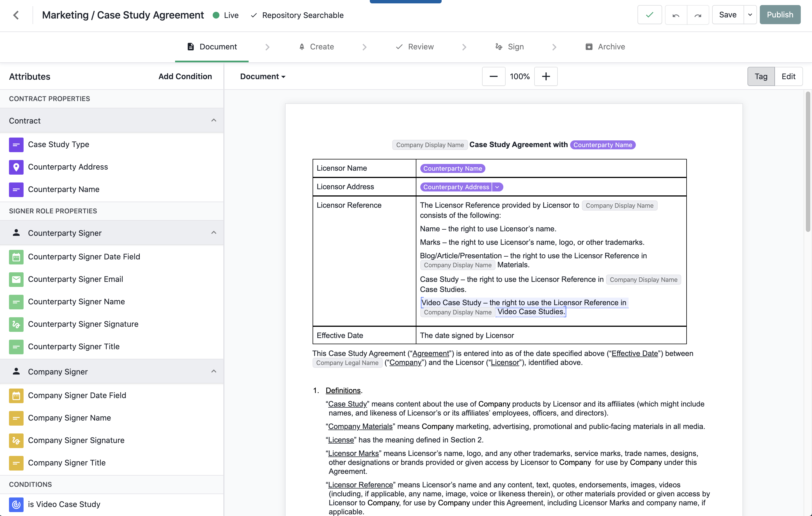The image size is (812, 516).
Task: Click the Company Signer Date Field calendar icon
Action: point(16,395)
